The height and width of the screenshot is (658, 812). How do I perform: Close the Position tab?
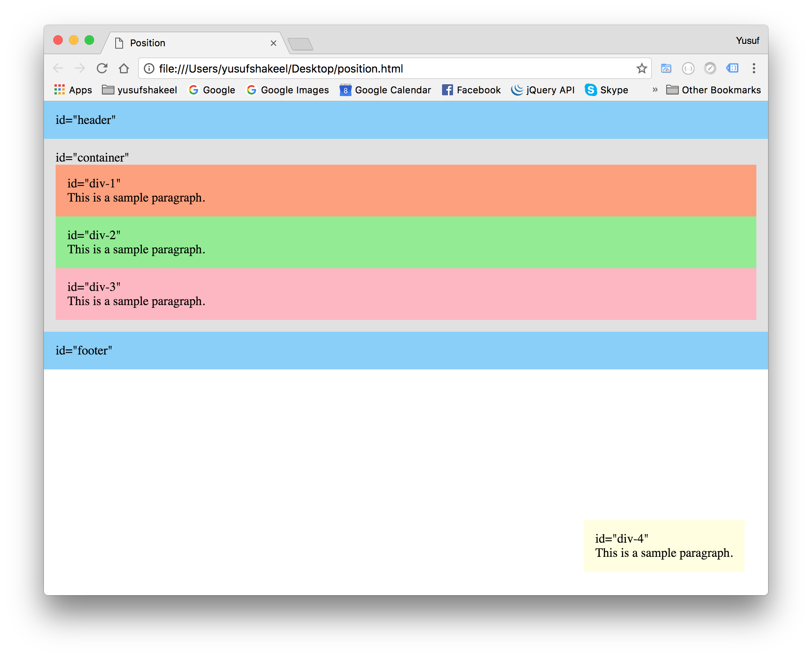click(274, 43)
